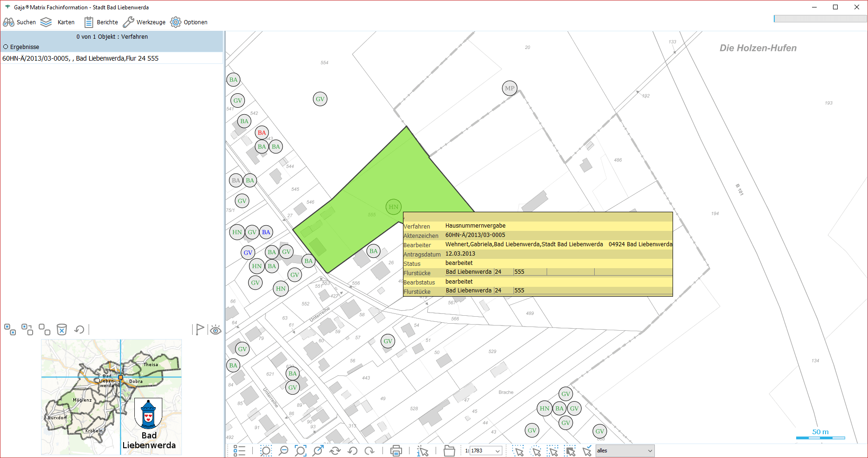Toggle the eye visibility icon
The image size is (868, 458).
pos(215,330)
